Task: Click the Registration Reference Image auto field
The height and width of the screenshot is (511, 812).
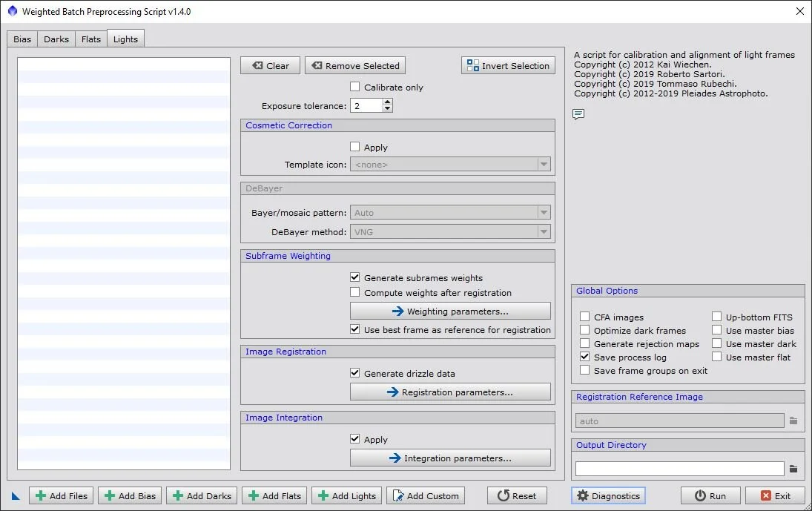Action: (x=679, y=421)
